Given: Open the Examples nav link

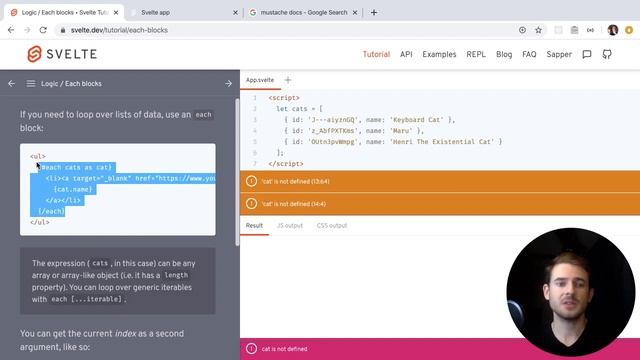Looking at the screenshot, I should [x=439, y=54].
